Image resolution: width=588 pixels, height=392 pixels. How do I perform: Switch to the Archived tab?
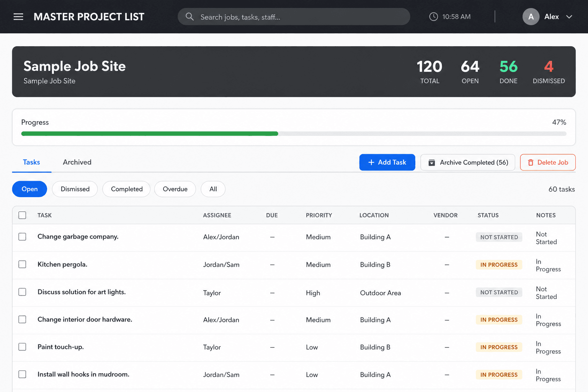pyautogui.click(x=77, y=162)
